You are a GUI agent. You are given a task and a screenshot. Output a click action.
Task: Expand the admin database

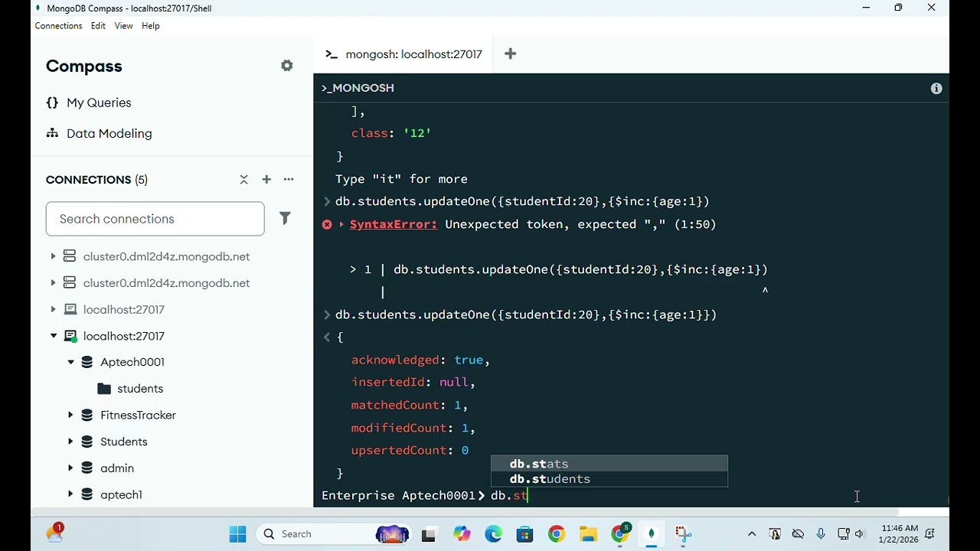pyautogui.click(x=70, y=468)
